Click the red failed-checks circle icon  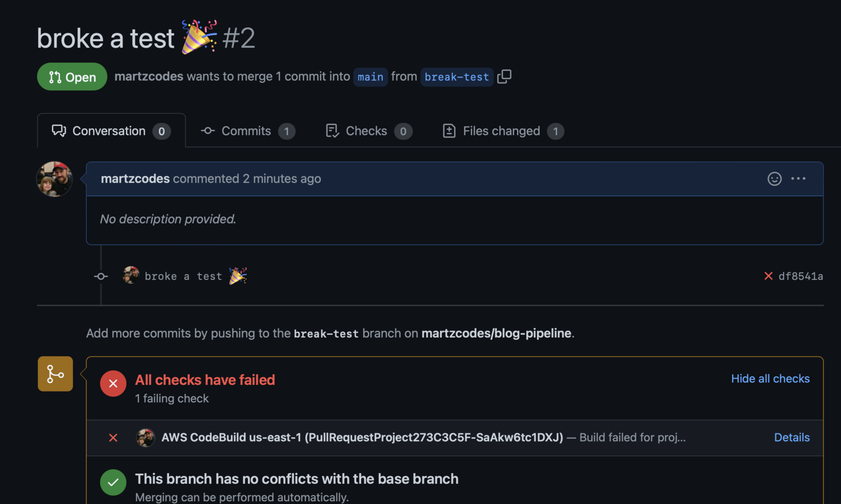(x=113, y=384)
